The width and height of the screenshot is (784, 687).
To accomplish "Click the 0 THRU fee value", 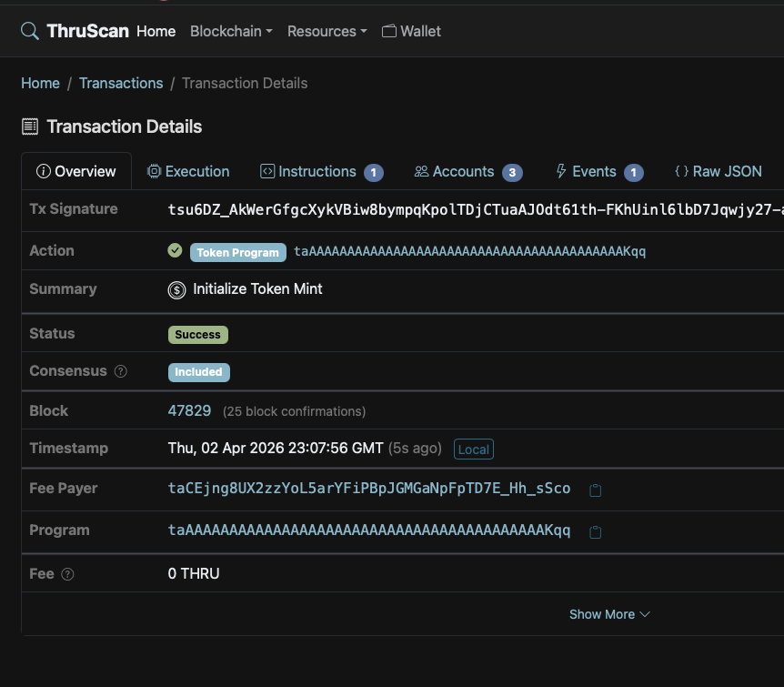I will tap(194, 573).
